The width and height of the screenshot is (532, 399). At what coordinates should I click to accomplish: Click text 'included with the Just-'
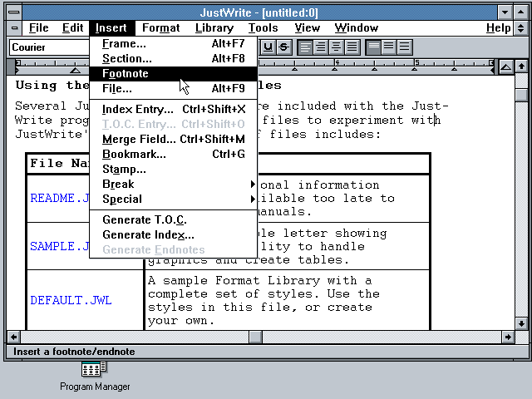pos(363,106)
